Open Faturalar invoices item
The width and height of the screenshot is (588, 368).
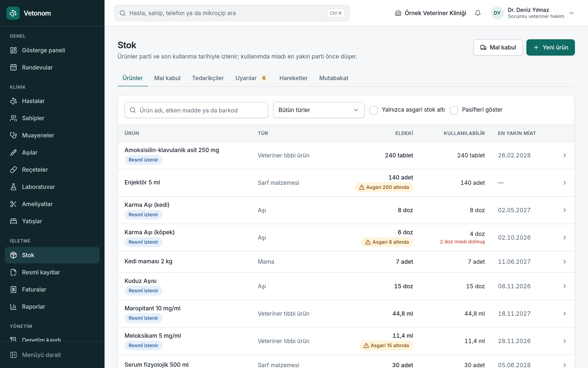[52, 289]
